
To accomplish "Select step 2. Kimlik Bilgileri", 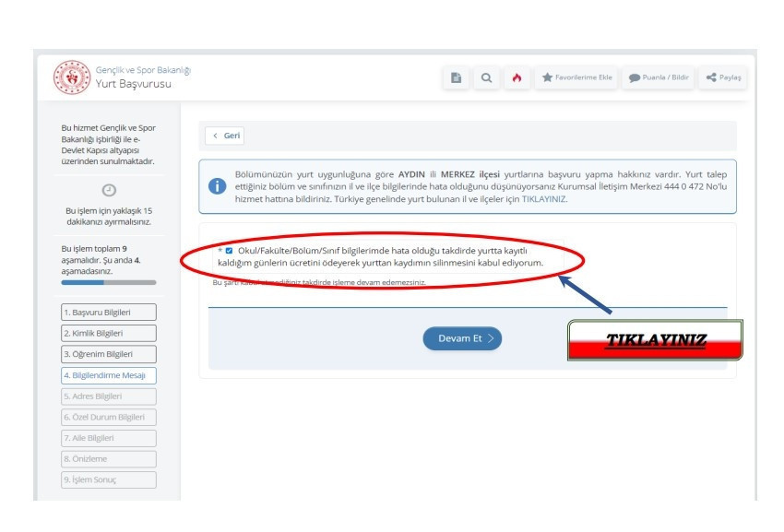I will pos(109,333).
